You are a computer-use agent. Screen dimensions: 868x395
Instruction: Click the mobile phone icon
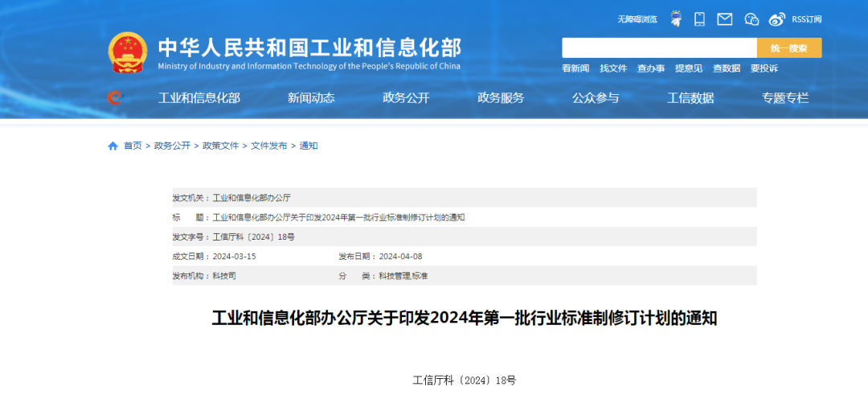point(699,19)
